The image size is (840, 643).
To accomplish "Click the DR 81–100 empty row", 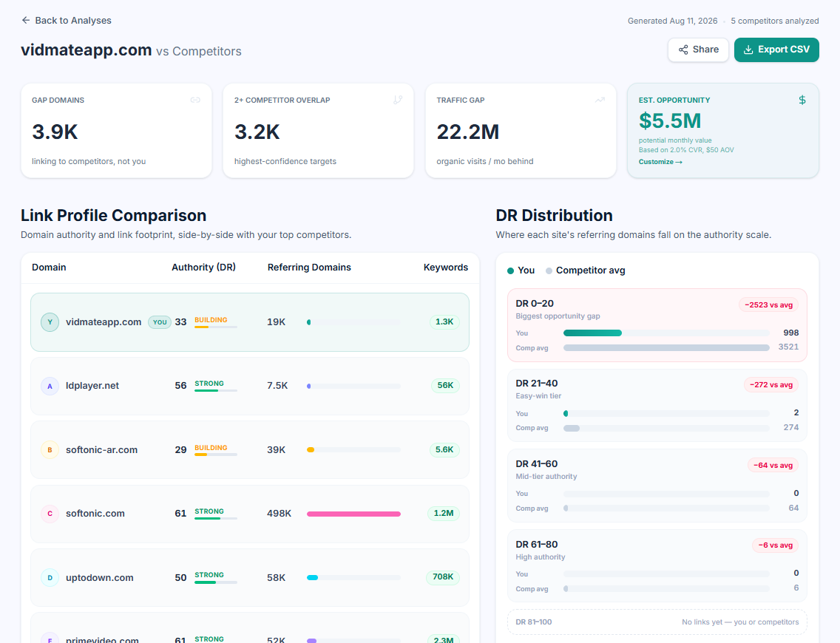I will pos(657,622).
